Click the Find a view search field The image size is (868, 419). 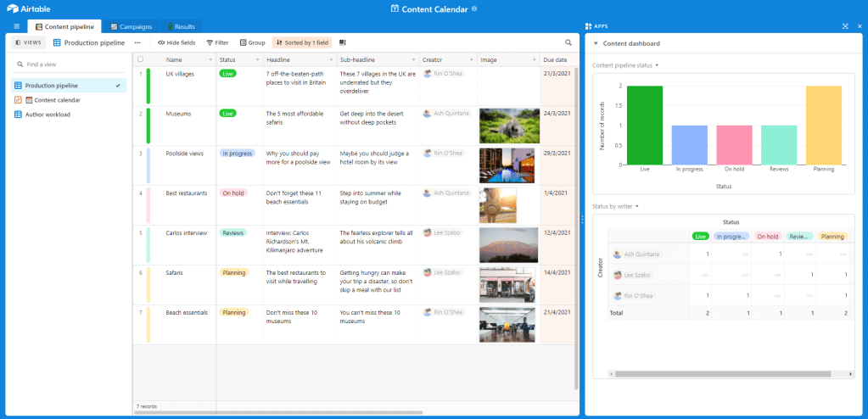tap(68, 64)
